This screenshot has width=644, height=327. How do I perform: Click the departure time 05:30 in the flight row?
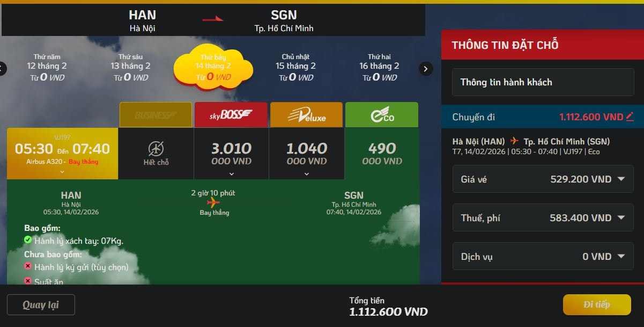click(x=34, y=149)
